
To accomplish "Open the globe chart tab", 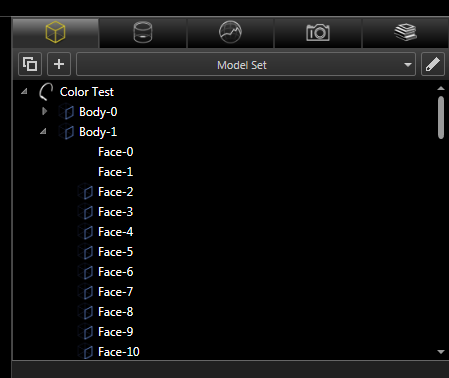I will point(230,33).
